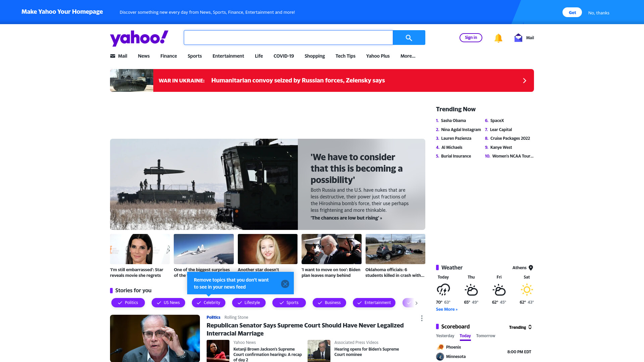Screen dimensions: 644x362
Task: Select the Tomorrow scoreboard tab
Action: [485, 336]
